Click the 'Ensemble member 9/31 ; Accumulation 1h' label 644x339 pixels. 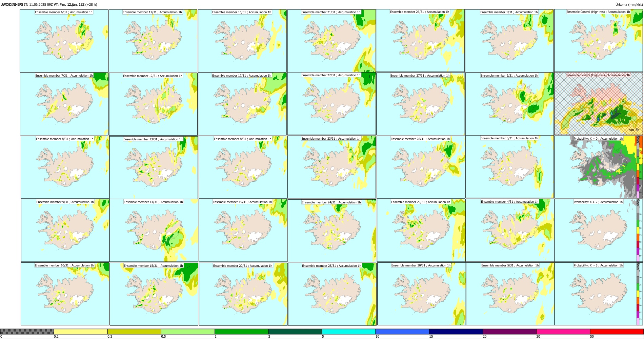tap(65, 202)
